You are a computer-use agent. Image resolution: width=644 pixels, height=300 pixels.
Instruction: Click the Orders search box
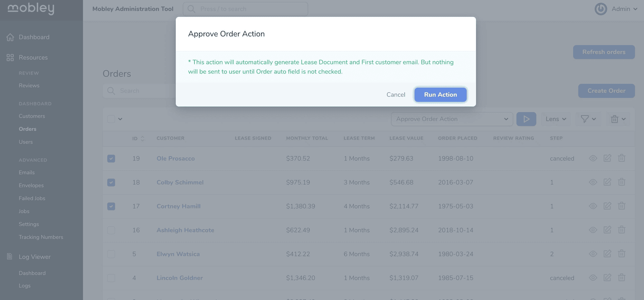[x=139, y=91]
